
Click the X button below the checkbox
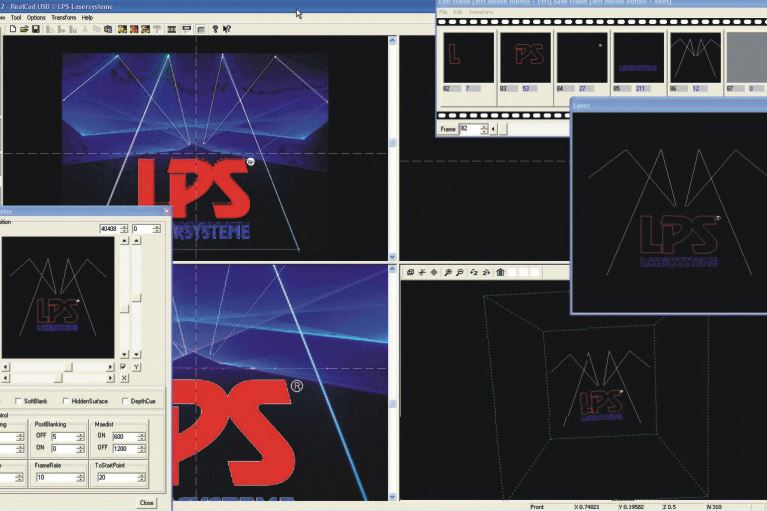click(x=124, y=378)
